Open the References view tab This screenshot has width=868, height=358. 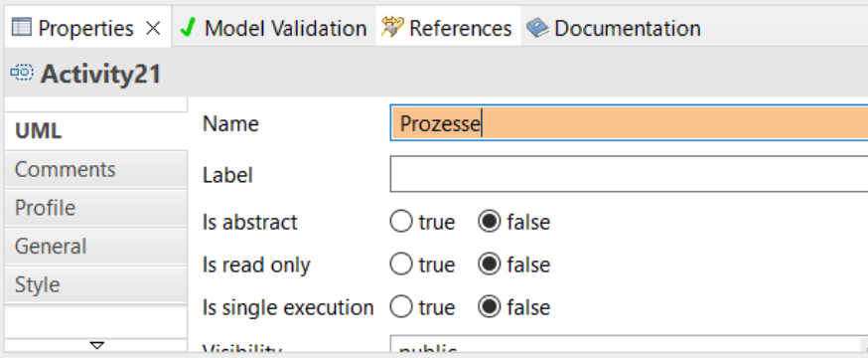point(448,27)
